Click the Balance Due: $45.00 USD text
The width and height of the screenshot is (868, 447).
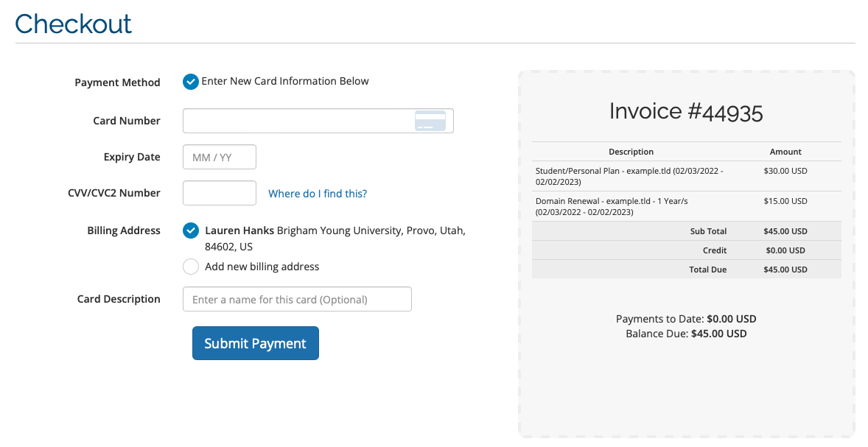pyautogui.click(x=687, y=334)
